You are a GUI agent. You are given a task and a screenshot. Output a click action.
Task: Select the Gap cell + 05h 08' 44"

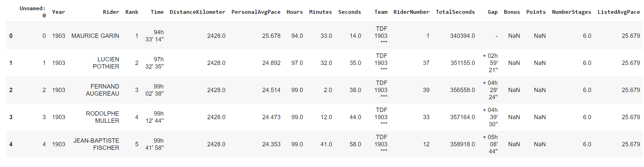[x=490, y=144]
